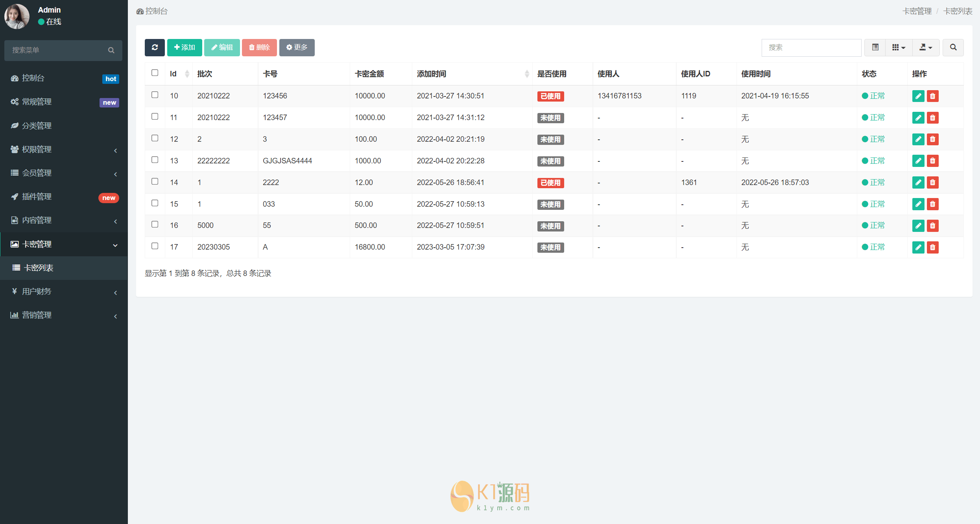The height and width of the screenshot is (524, 980).
Task: Click the table 搜索 input field
Action: pyautogui.click(x=811, y=47)
